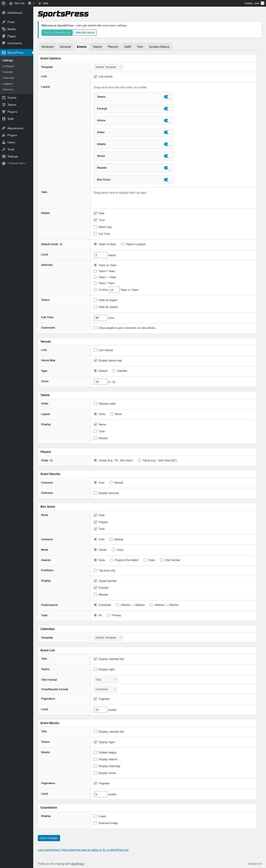The image size is (266, 868).
Task: Click Staff icon in sidebar
Action: (x=4, y=119)
